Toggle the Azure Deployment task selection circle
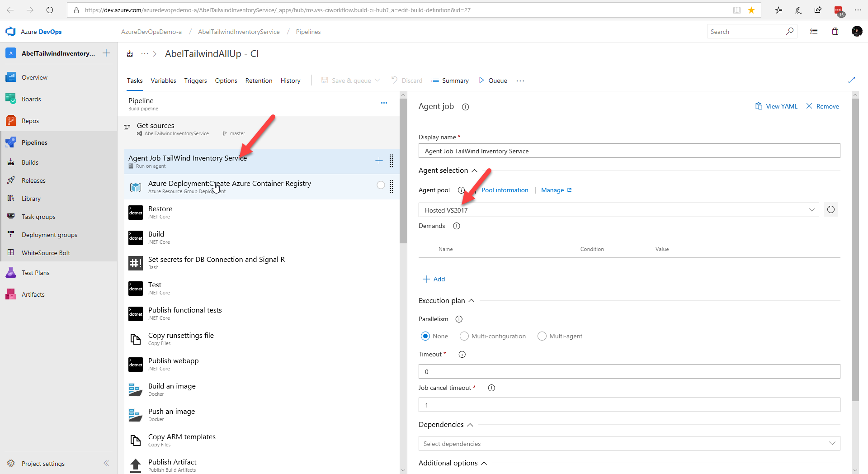The width and height of the screenshot is (868, 474). (381, 185)
